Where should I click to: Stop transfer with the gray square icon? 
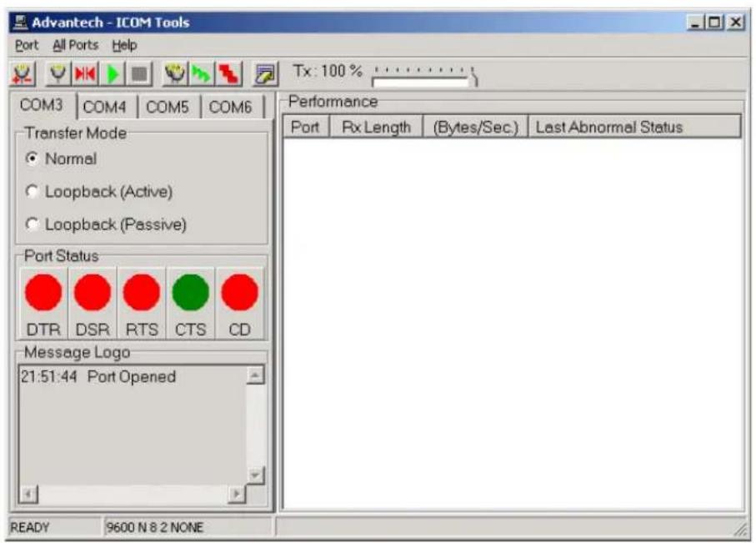click(x=139, y=74)
